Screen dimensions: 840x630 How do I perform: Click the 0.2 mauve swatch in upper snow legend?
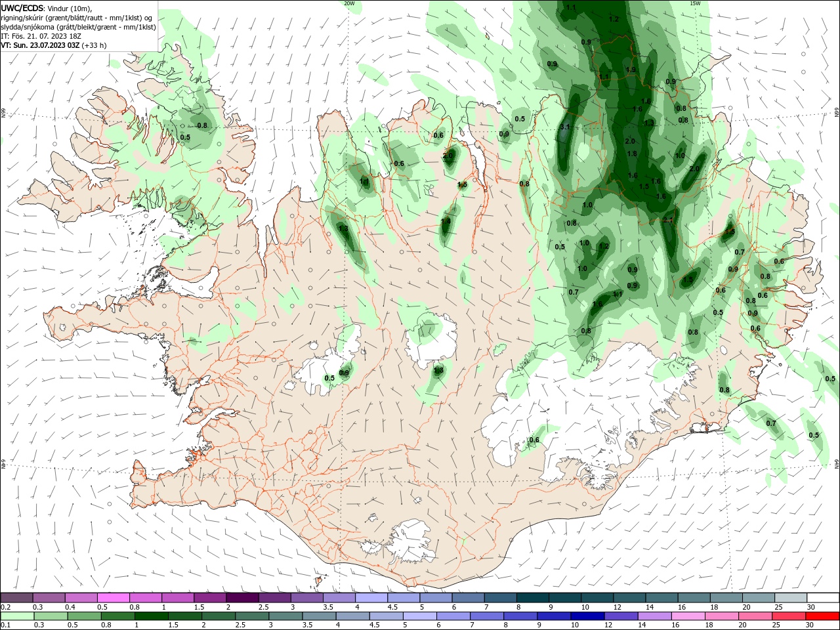(16, 597)
